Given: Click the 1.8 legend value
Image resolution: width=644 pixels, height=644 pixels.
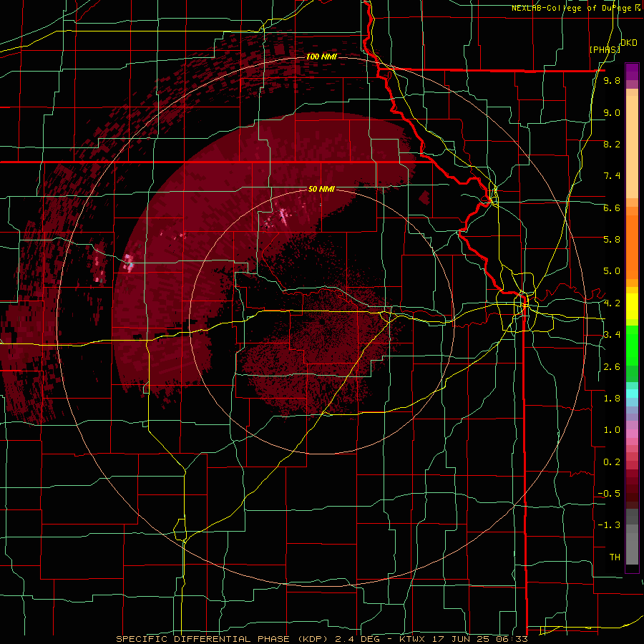Looking at the screenshot, I should (x=612, y=398).
